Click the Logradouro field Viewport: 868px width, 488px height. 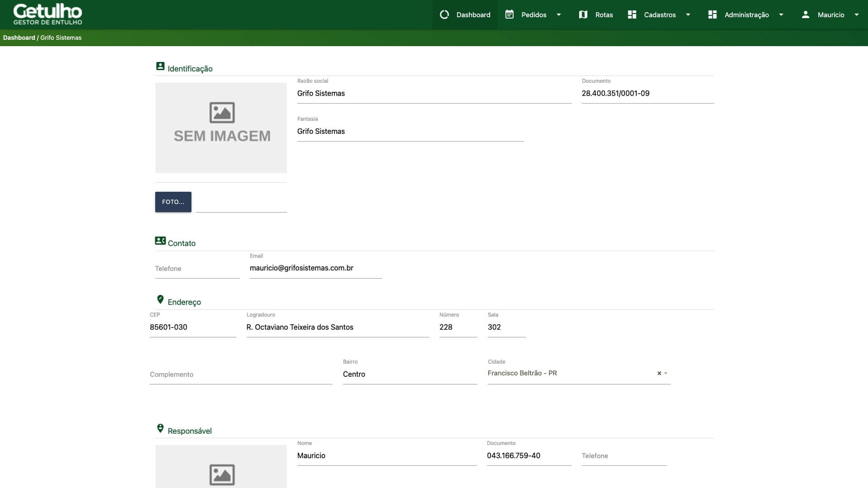coord(338,327)
